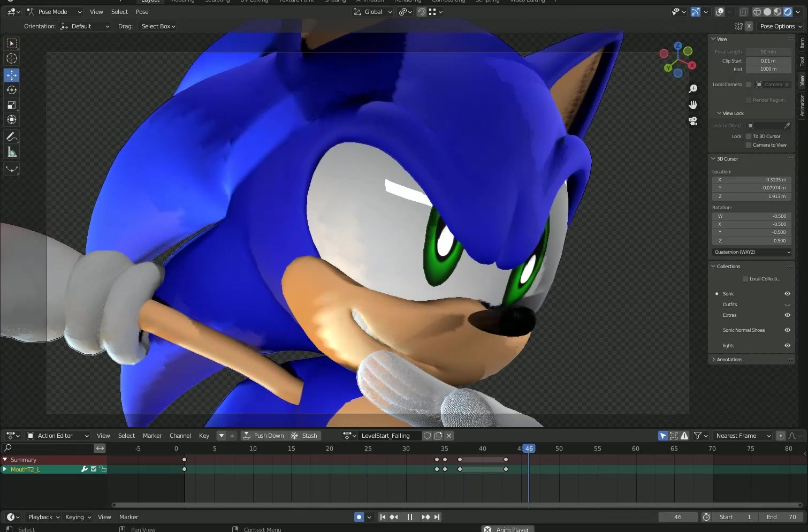Open Global transform orientation dropdown
Image resolution: width=808 pixels, height=532 pixels.
click(373, 12)
